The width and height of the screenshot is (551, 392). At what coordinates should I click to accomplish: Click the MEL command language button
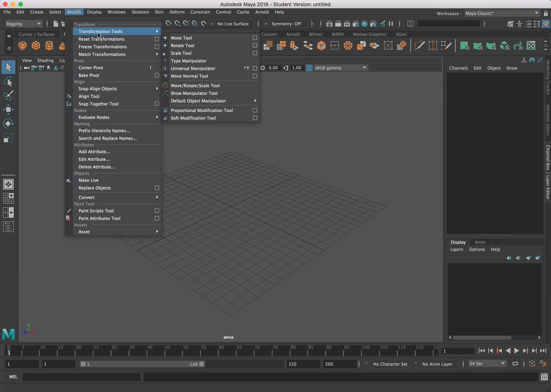click(13, 377)
